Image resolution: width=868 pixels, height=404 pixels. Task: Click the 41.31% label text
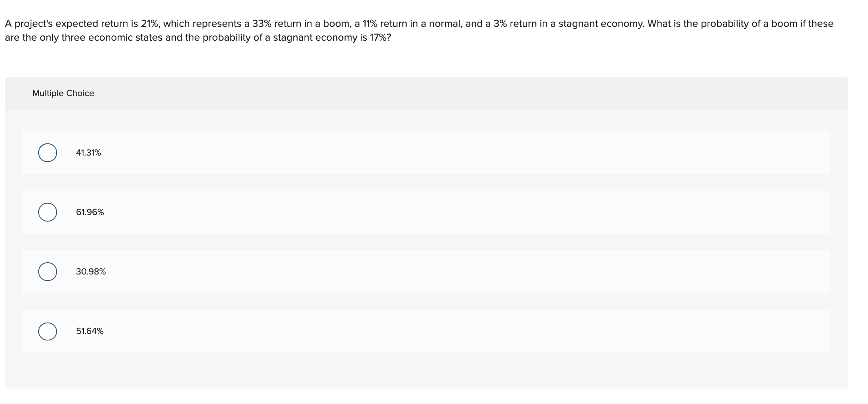[88, 152]
